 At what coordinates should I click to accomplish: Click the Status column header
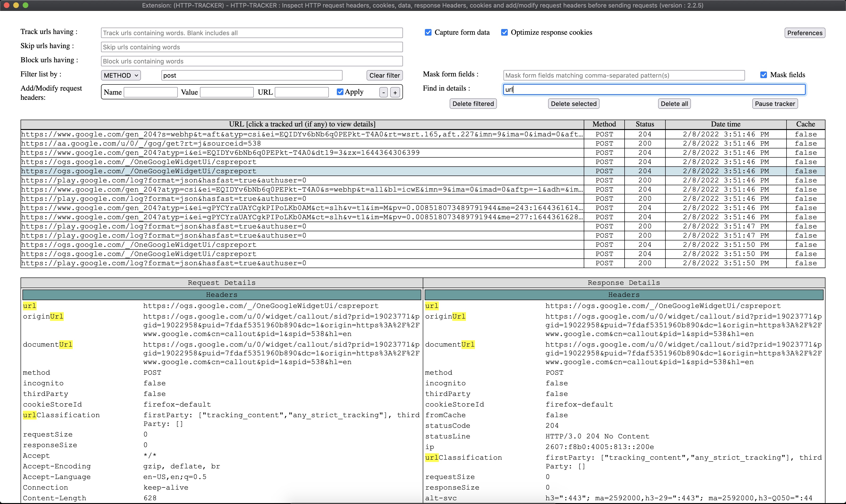(644, 124)
